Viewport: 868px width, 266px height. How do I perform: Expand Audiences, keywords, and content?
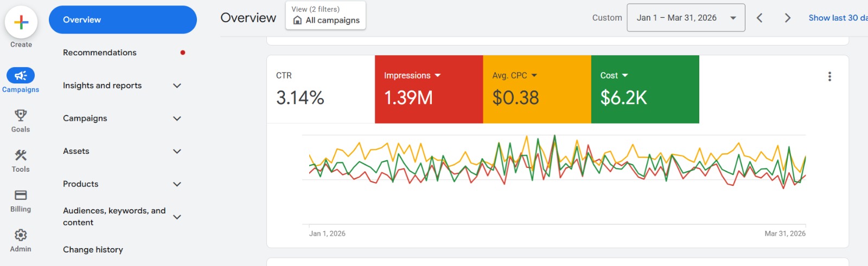(x=177, y=217)
